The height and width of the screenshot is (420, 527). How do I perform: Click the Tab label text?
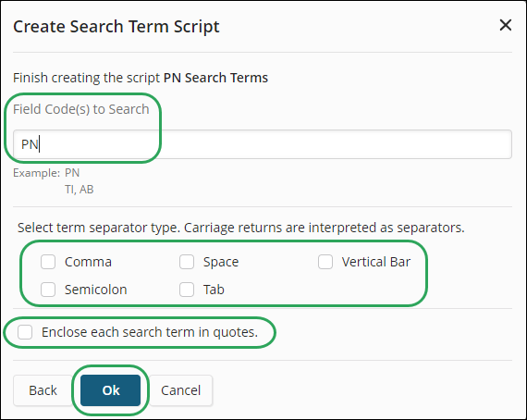(x=214, y=290)
